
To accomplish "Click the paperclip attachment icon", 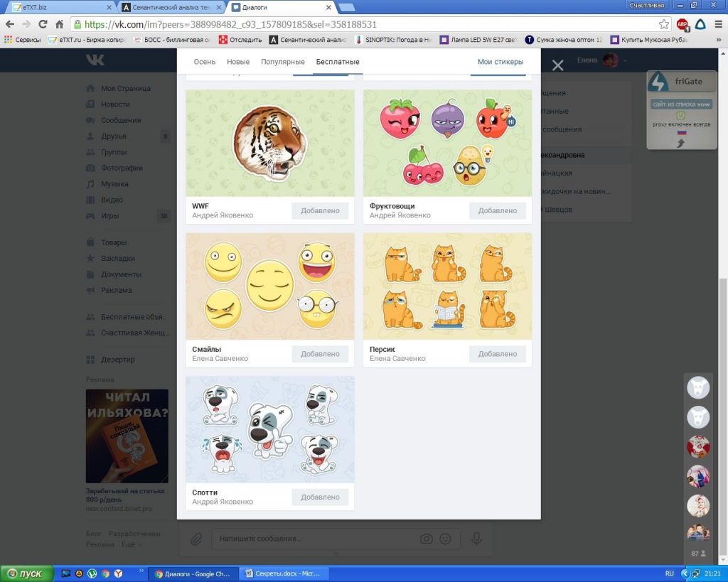I will pos(196,539).
